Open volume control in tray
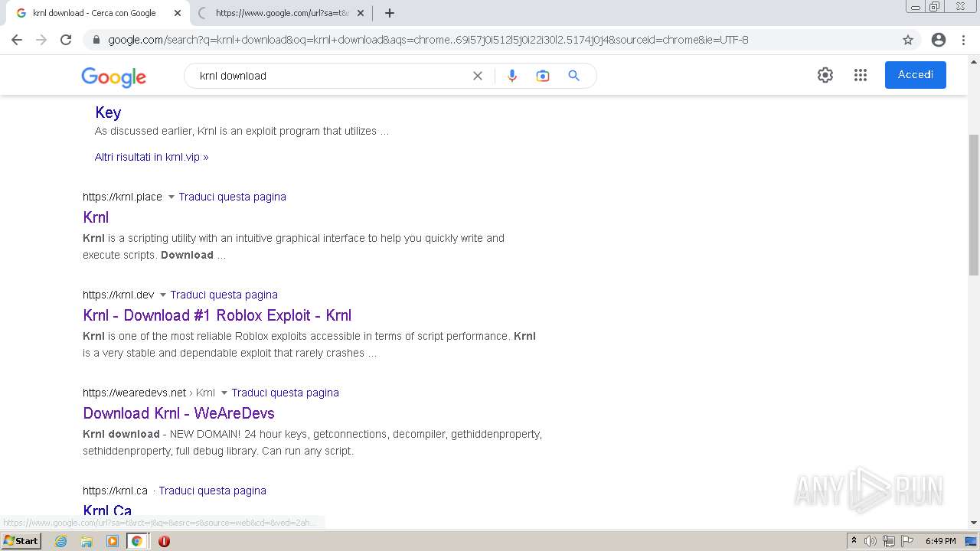 [x=871, y=541]
